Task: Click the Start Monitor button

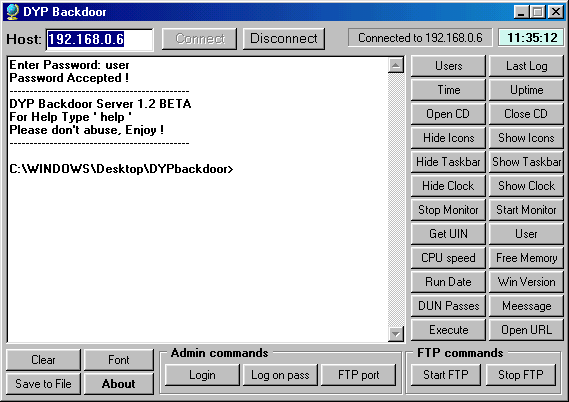Action: click(526, 210)
